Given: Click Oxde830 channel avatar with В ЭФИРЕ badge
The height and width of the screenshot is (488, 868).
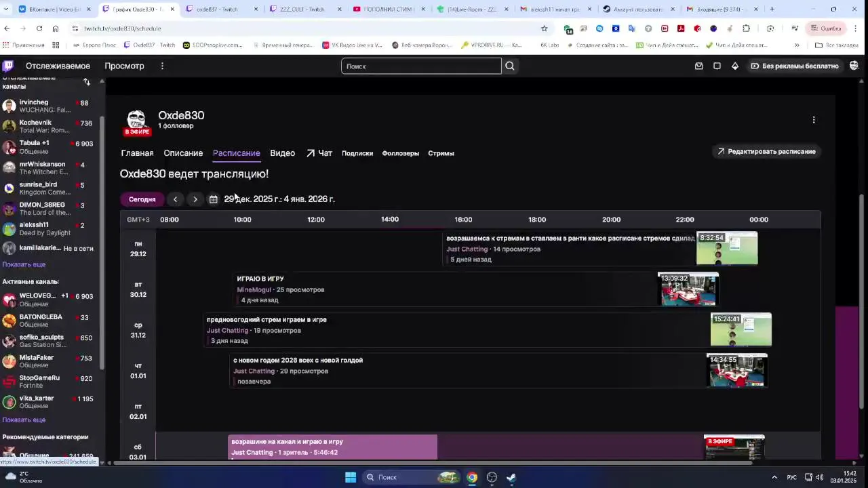Looking at the screenshot, I should tap(136, 123).
